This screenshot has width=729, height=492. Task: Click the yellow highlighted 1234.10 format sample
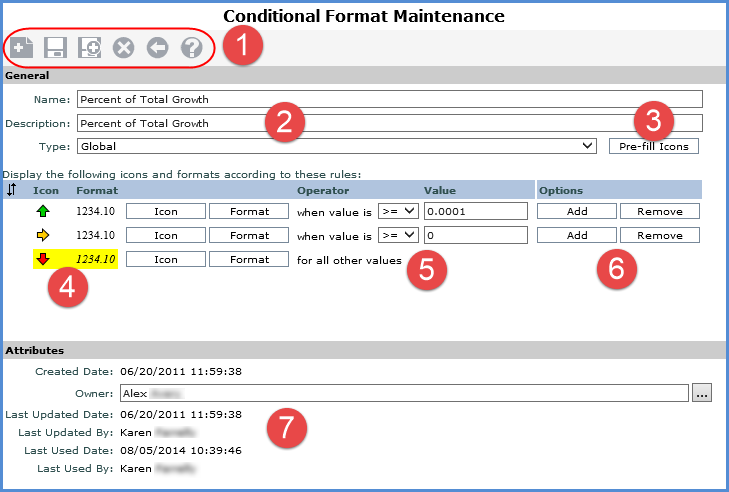(96, 259)
